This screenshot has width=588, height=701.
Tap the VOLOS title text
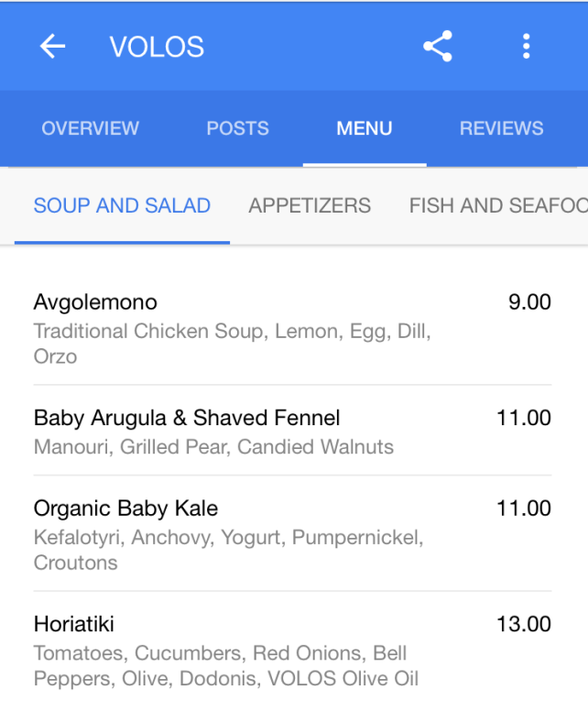[x=157, y=47]
